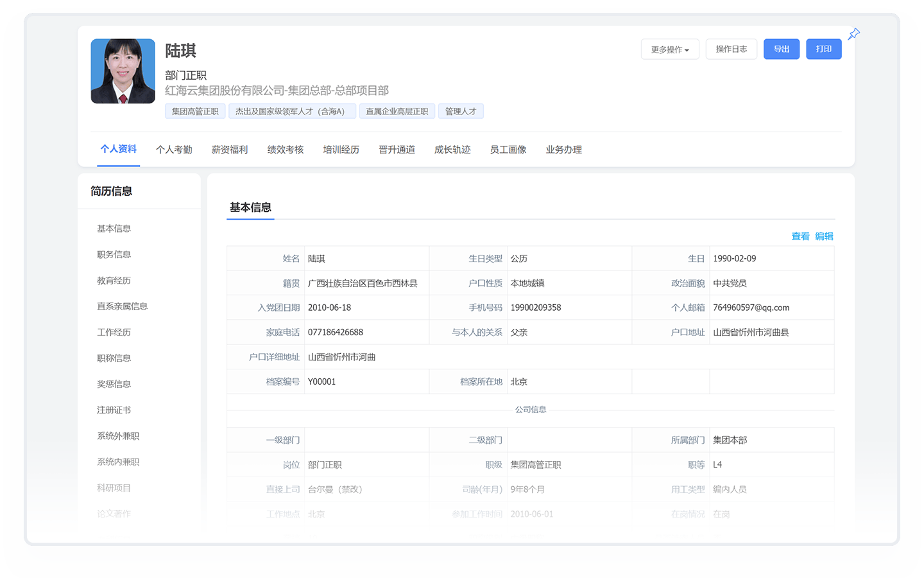Click the 集团高管正职 tag
This screenshot has width=924, height=578.
tap(195, 111)
